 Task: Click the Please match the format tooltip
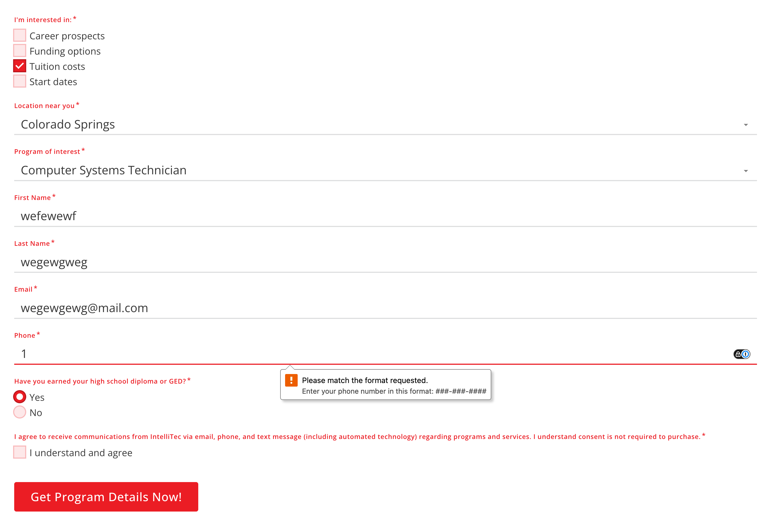[386, 385]
